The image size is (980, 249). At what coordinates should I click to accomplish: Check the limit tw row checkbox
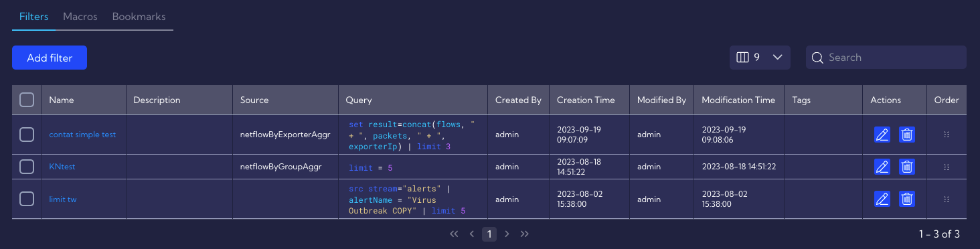tap(27, 199)
